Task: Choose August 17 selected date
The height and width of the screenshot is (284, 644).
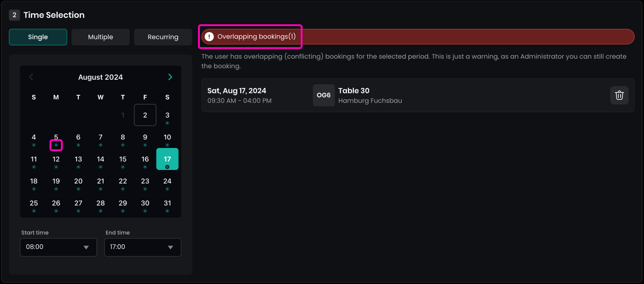Action: click(167, 159)
